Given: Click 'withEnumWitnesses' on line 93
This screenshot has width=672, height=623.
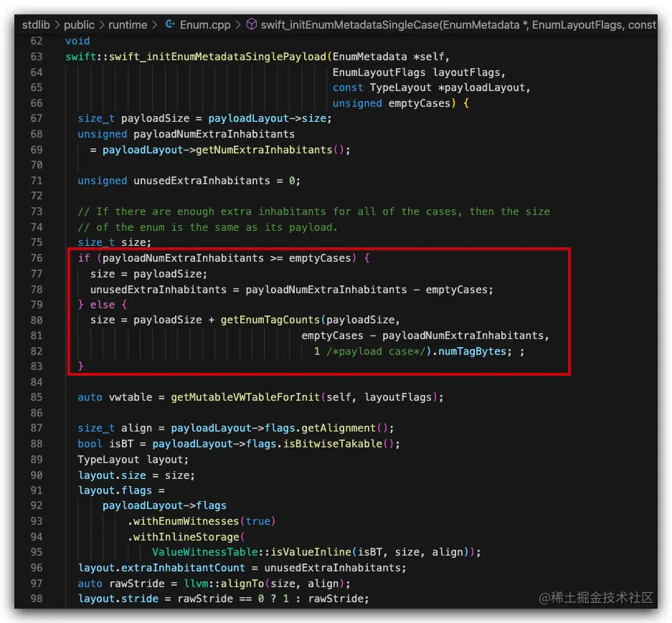Looking at the screenshot, I should [186, 521].
